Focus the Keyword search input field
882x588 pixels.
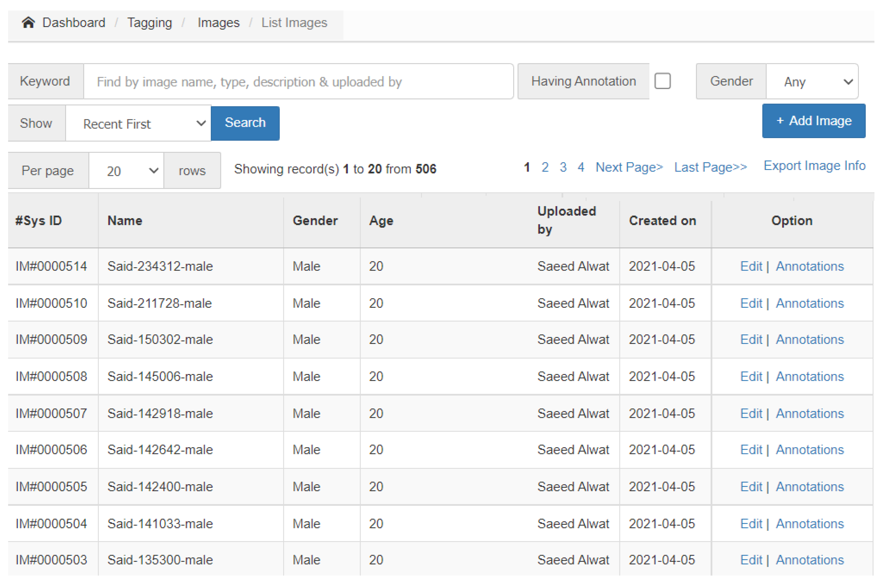(x=298, y=81)
